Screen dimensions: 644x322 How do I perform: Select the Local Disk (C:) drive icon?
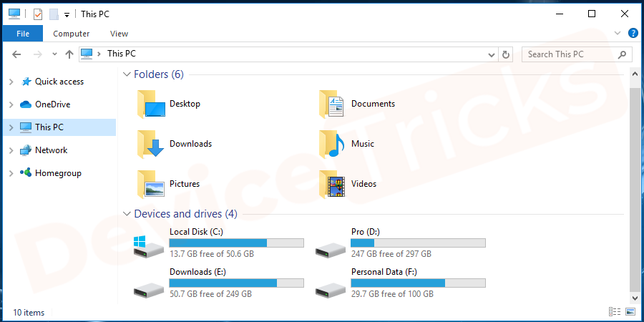(149, 247)
